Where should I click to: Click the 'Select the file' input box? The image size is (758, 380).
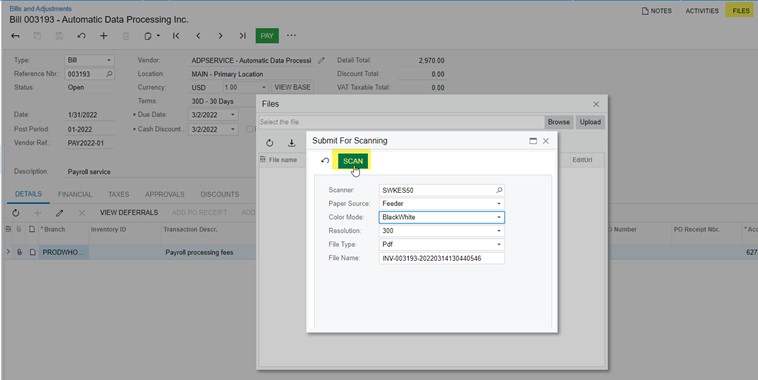401,122
